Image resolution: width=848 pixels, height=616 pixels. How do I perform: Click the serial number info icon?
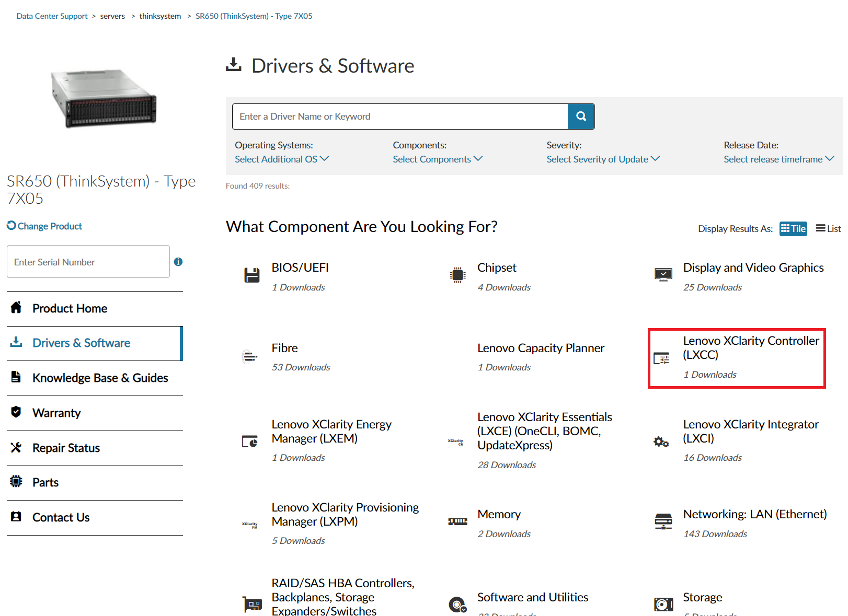click(x=178, y=262)
